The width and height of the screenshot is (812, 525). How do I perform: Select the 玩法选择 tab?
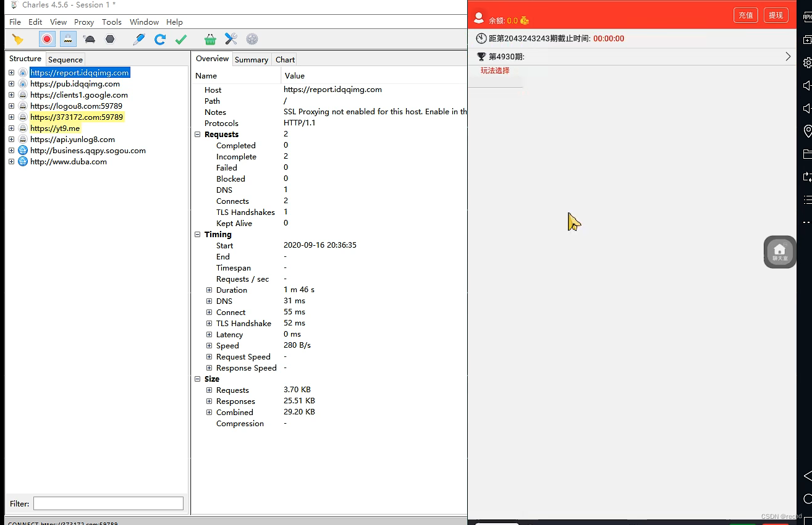pyautogui.click(x=495, y=71)
